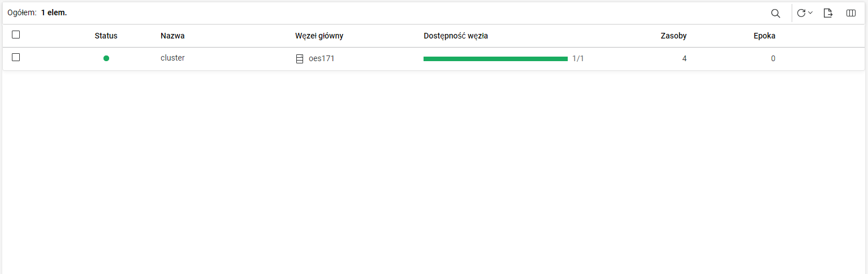Open the search magnifier icon

(x=776, y=13)
